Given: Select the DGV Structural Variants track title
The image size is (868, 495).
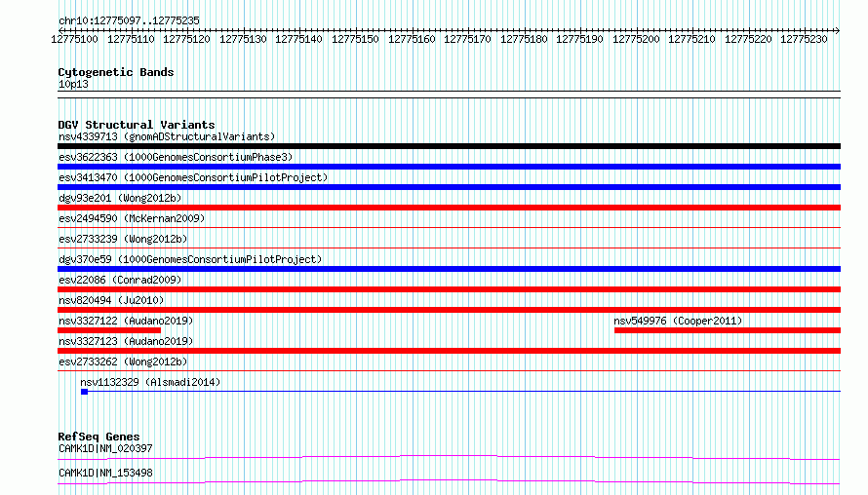Looking at the screenshot, I should pos(137,125).
